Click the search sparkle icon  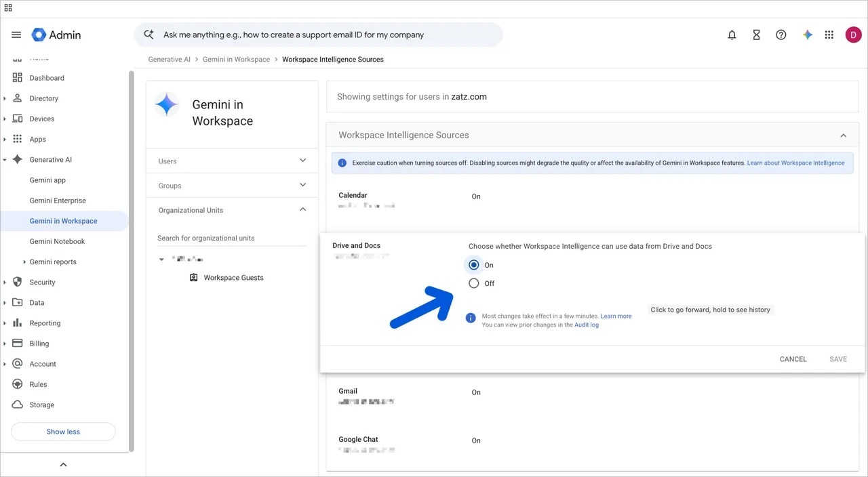coord(149,35)
